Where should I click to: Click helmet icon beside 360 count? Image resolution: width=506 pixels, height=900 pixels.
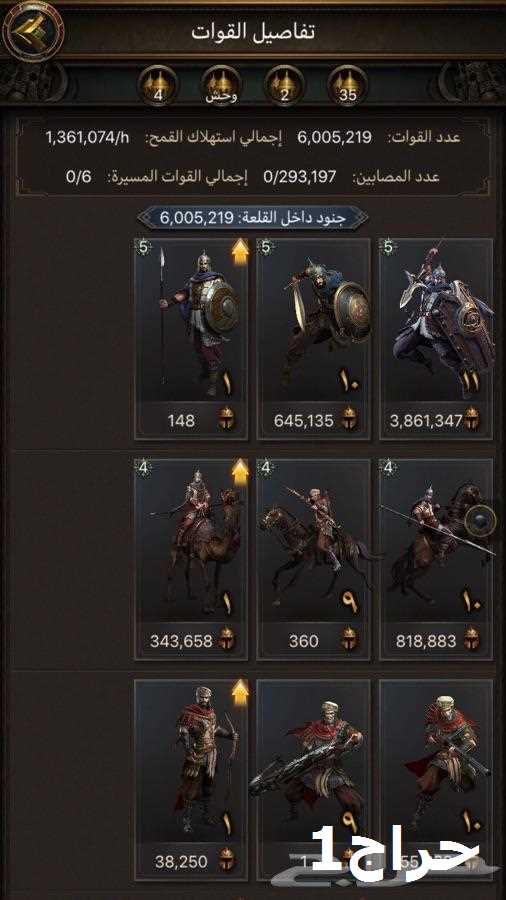[x=348, y=641]
